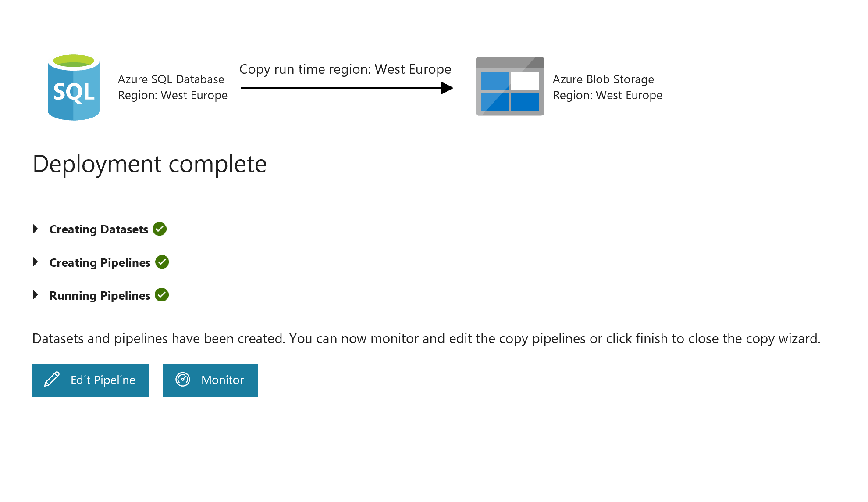The width and height of the screenshot is (868, 502).
Task: Click 'Copy run time region: West Europe' text
Action: (345, 69)
